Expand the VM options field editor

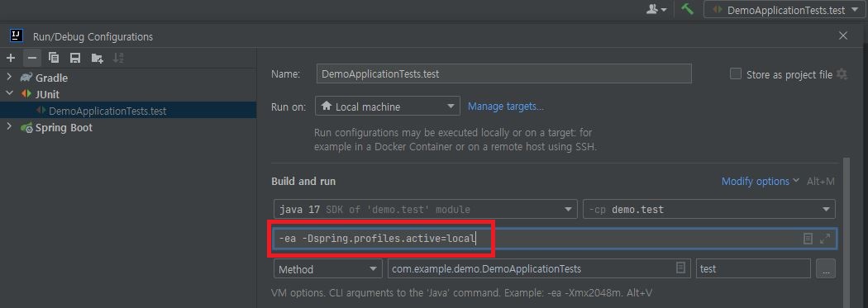(825, 239)
